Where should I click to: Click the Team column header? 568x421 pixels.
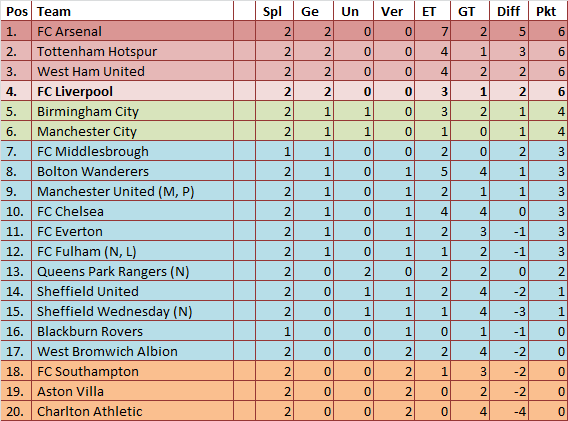click(x=133, y=11)
